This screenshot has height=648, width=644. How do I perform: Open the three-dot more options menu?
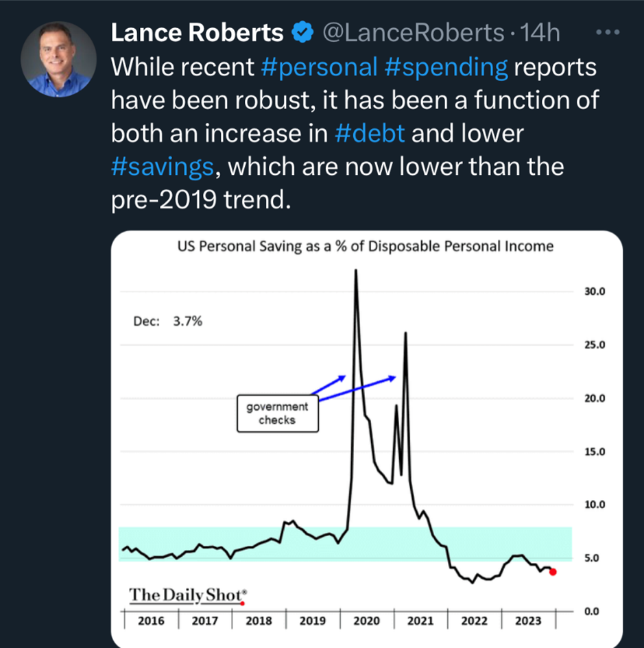point(607,33)
